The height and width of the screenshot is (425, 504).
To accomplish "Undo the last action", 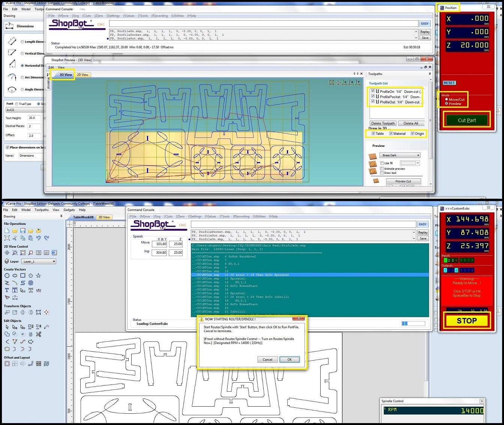I will [39, 238].
